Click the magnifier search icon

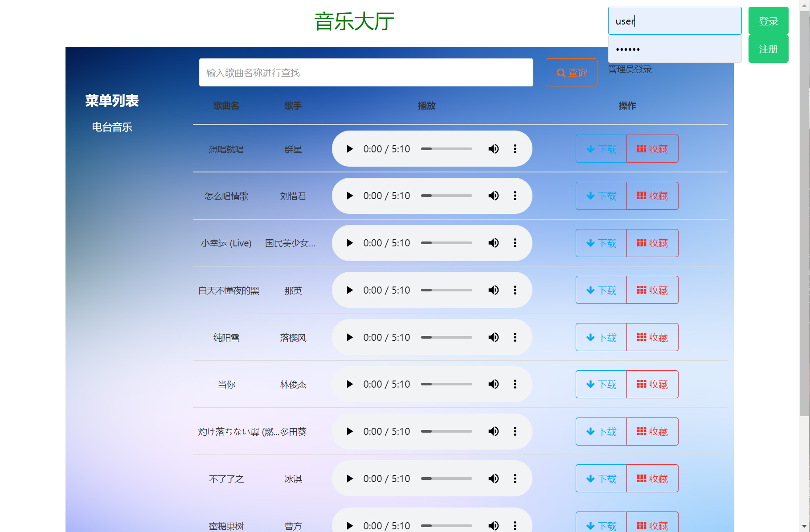click(x=560, y=72)
